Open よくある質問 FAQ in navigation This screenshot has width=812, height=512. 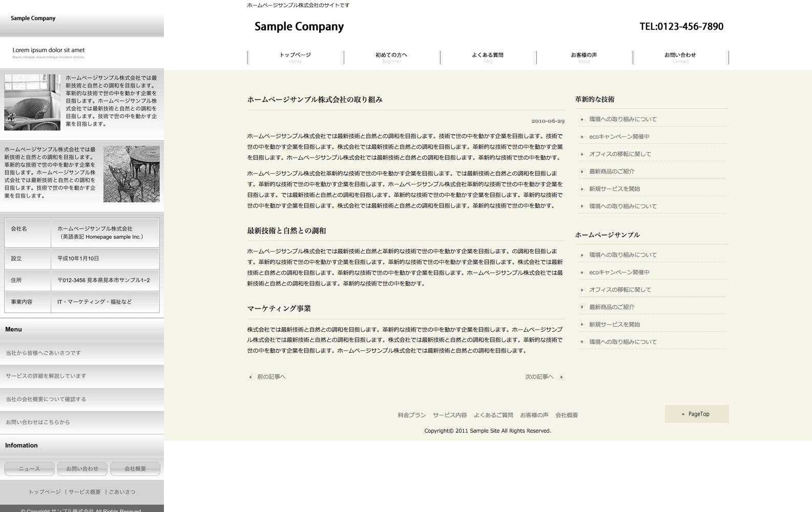tap(488, 57)
